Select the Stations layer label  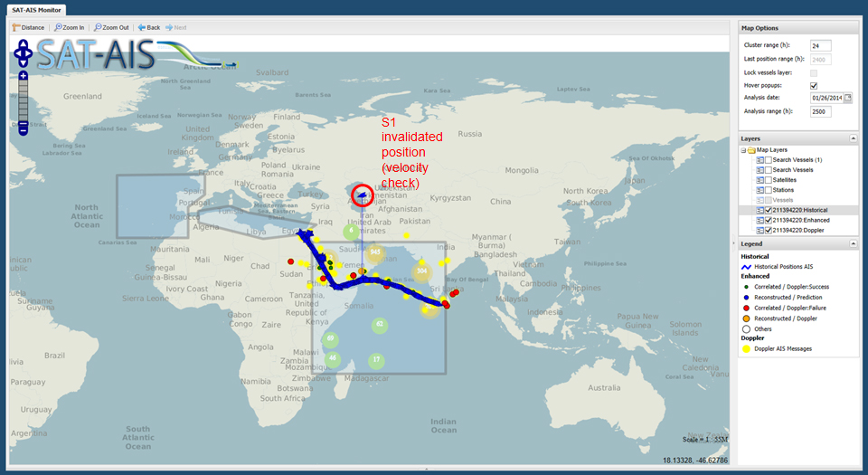pos(783,190)
